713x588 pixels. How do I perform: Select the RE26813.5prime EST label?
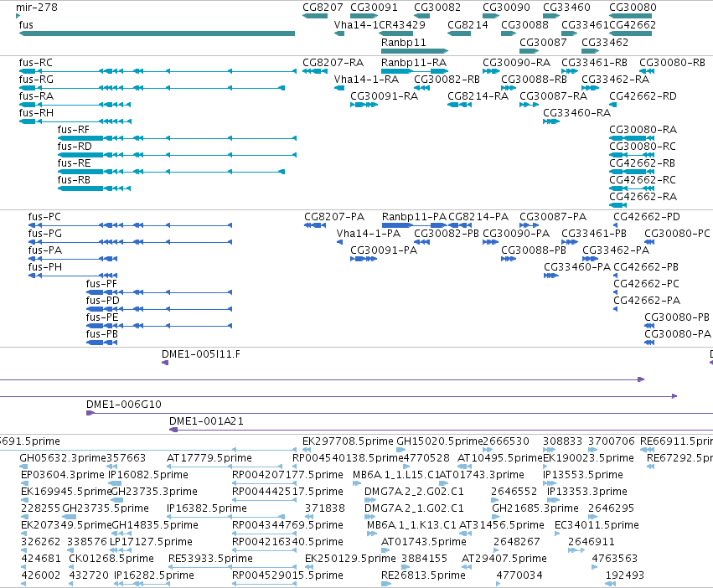(423, 575)
